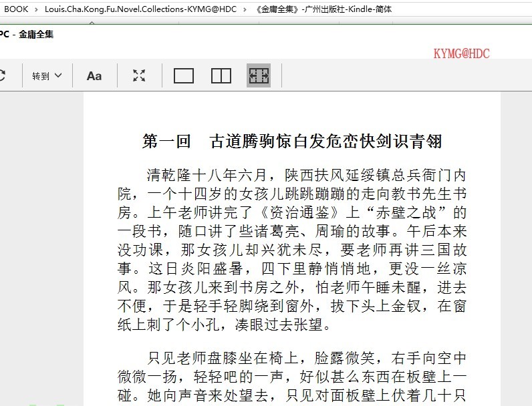Expand chevron after Louis.Cha collection breadcrumb
Image resolution: width=532 pixels, height=406 pixels.
[x=245, y=9]
